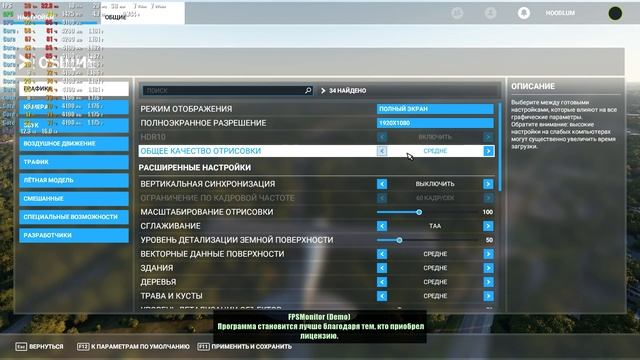Viewport: 640px width, 360px height.
Task: Click the Выключить value for vertical sync
Action: 435,184
